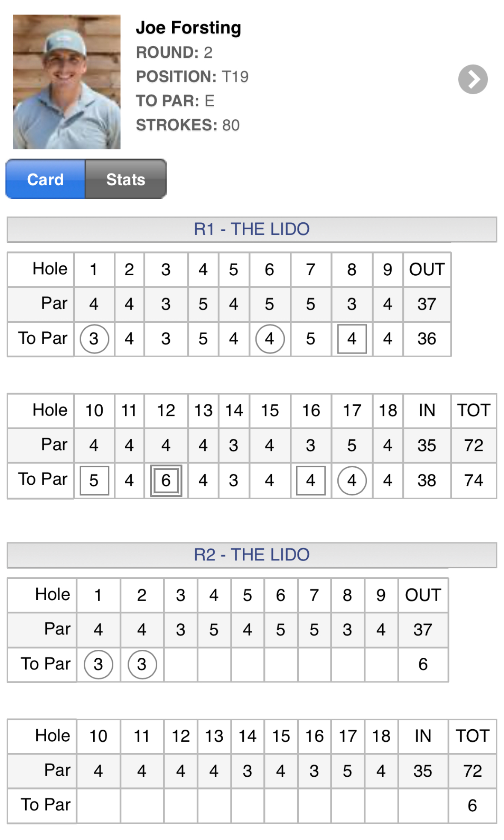Tap the R2 - THE LIDO header

pyautogui.click(x=252, y=555)
